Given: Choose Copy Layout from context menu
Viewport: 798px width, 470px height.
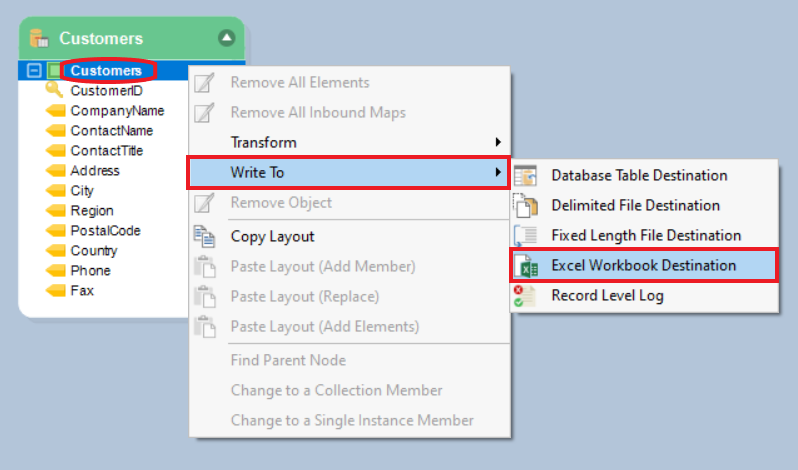Looking at the screenshot, I should [x=272, y=237].
